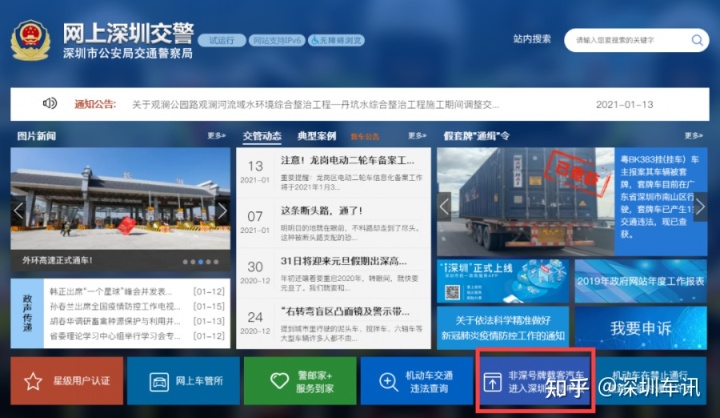Open 非深号牌载客汽车进入深圳 tile
Screen dimensions: 720x418
click(535, 381)
